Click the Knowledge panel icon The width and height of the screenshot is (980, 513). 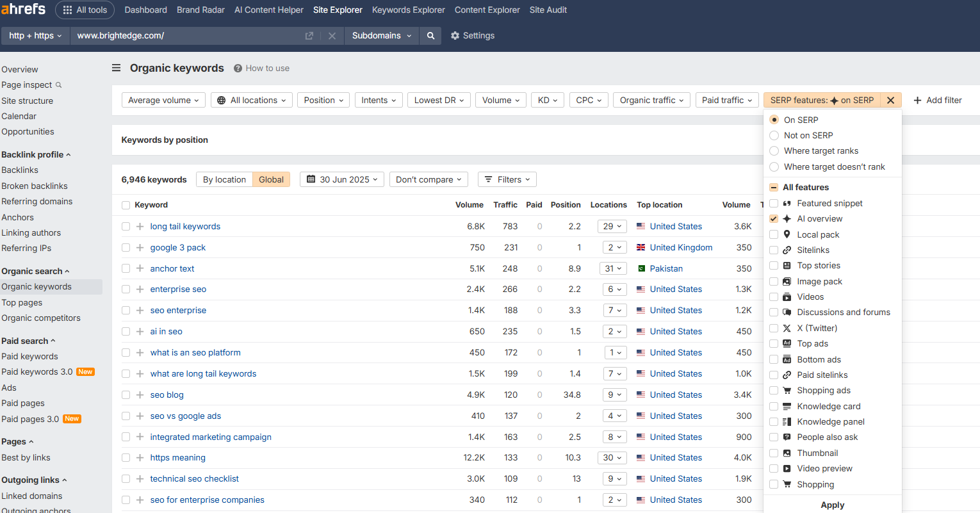pyautogui.click(x=787, y=422)
